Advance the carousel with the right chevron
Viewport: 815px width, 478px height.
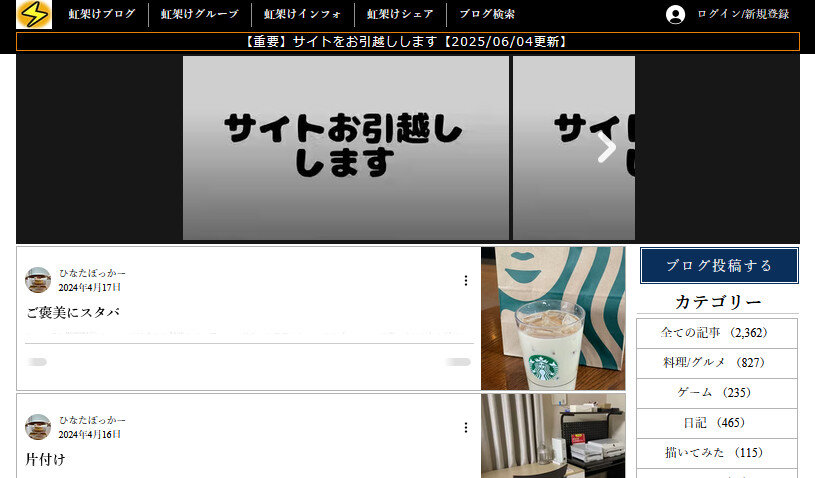(606, 148)
